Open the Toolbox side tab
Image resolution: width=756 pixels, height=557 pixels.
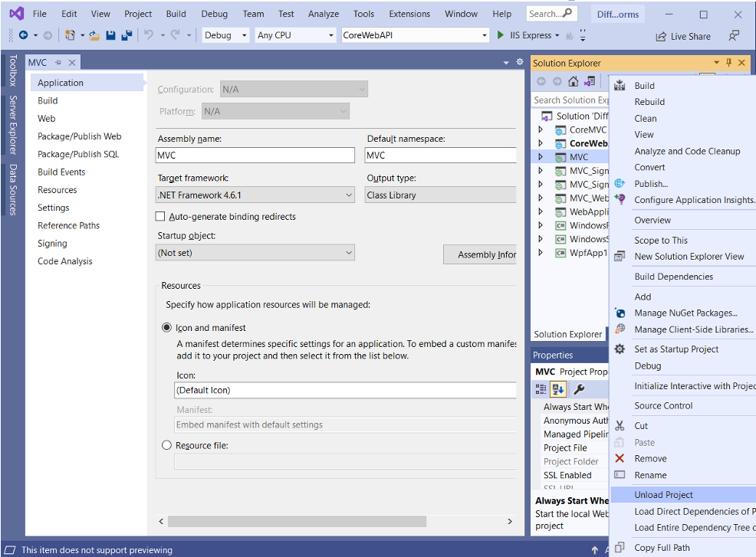12,70
